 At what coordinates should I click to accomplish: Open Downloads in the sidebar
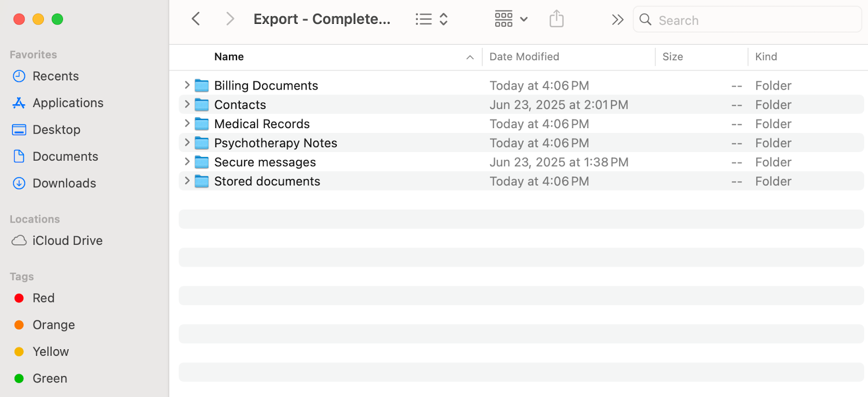[x=64, y=183]
